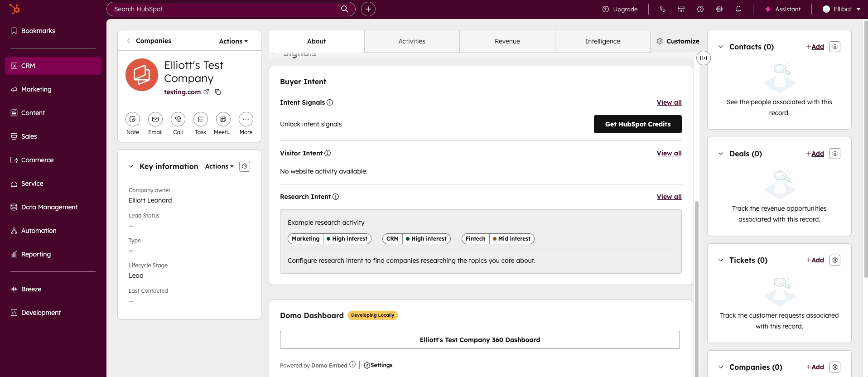This screenshot has height=377, width=868.
Task: Open Service in the sidebar
Action: (x=53, y=184)
